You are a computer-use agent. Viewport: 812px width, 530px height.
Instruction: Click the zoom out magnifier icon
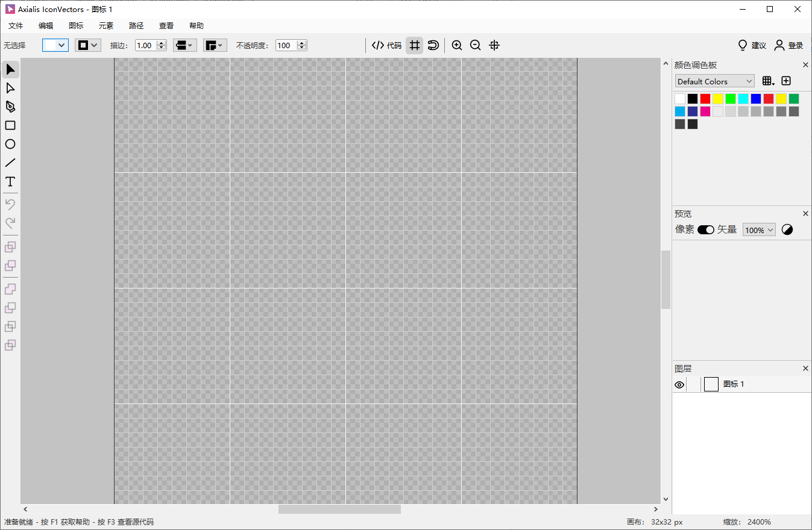[x=475, y=45]
